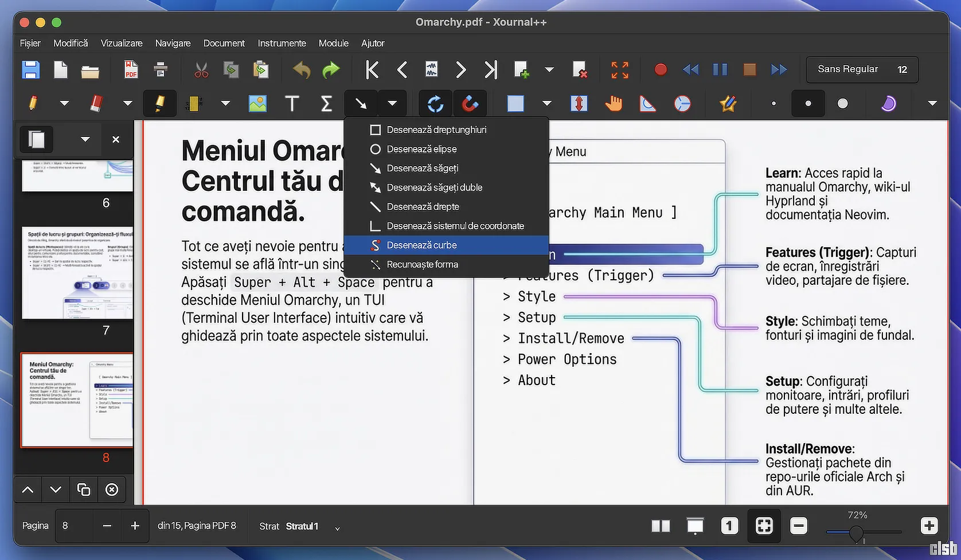Toggle fullscreen mode icon
Screen dimensions: 961x560
click(620, 70)
